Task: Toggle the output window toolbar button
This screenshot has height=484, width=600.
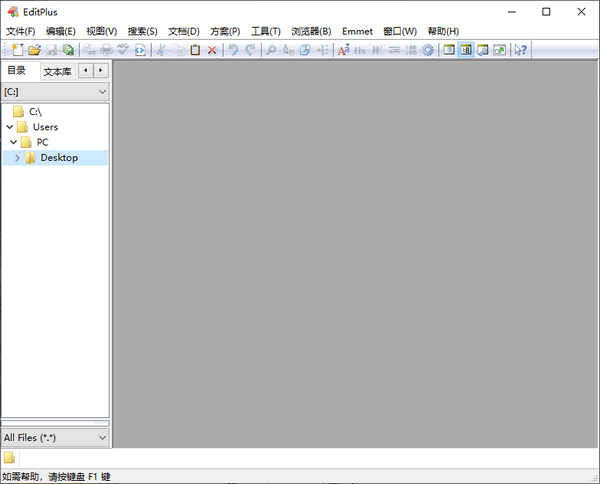Action: tap(483, 50)
